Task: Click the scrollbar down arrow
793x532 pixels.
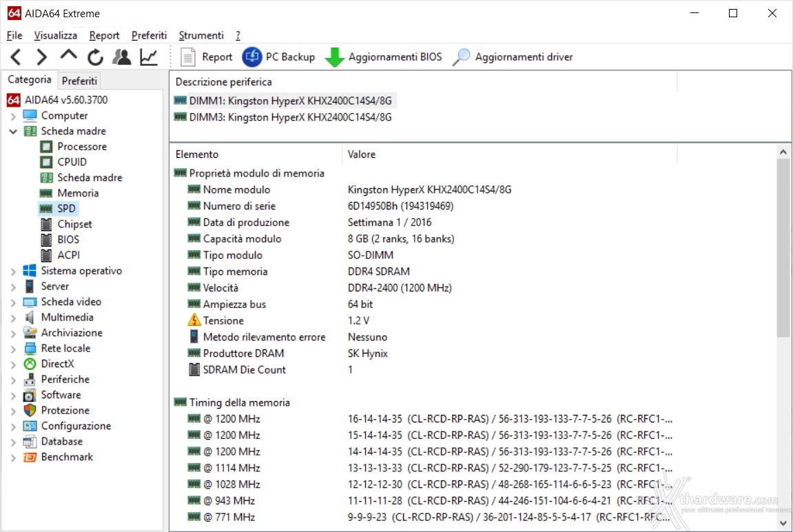Action: tap(783, 524)
